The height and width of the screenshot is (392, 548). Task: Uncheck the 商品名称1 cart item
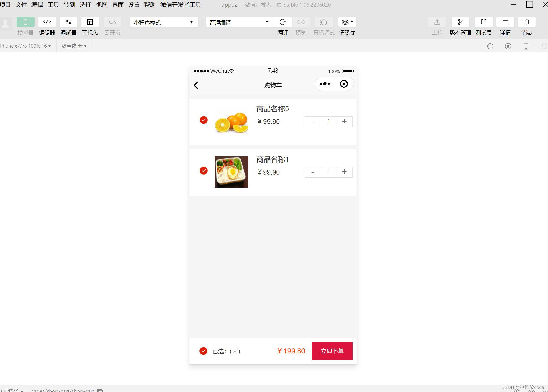coord(203,171)
